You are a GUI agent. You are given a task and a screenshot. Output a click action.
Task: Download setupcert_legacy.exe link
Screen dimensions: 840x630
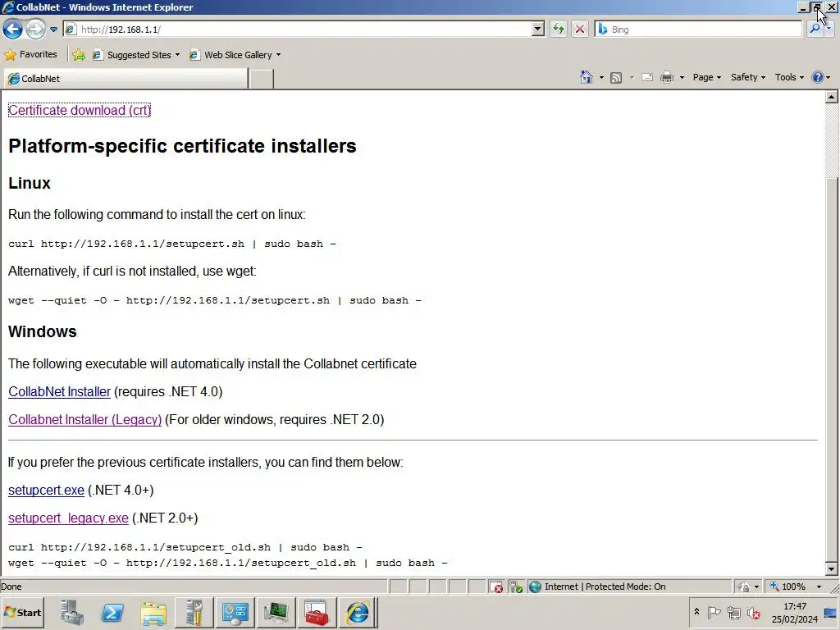pyautogui.click(x=68, y=518)
